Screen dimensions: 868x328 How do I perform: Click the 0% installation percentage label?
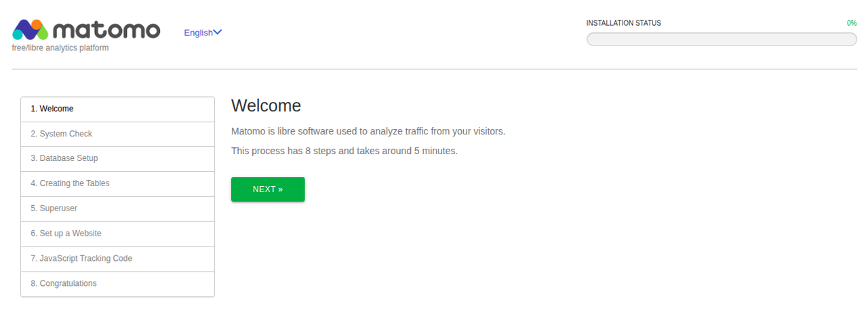point(852,23)
